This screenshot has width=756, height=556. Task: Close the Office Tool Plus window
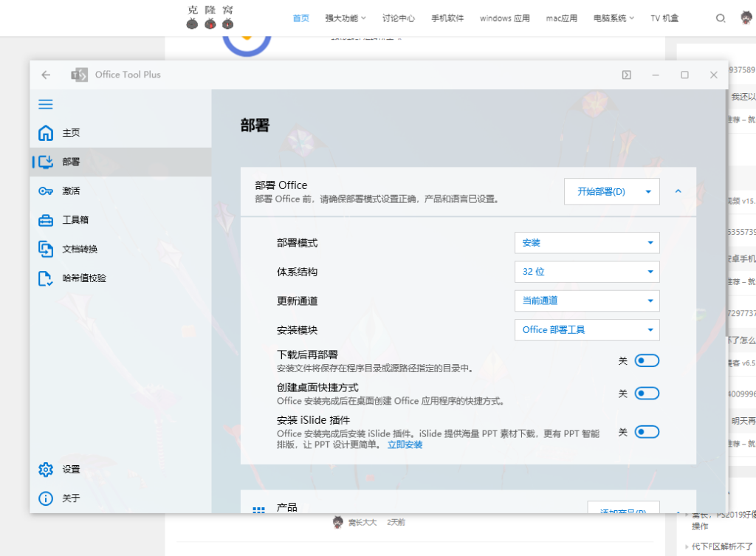point(714,75)
